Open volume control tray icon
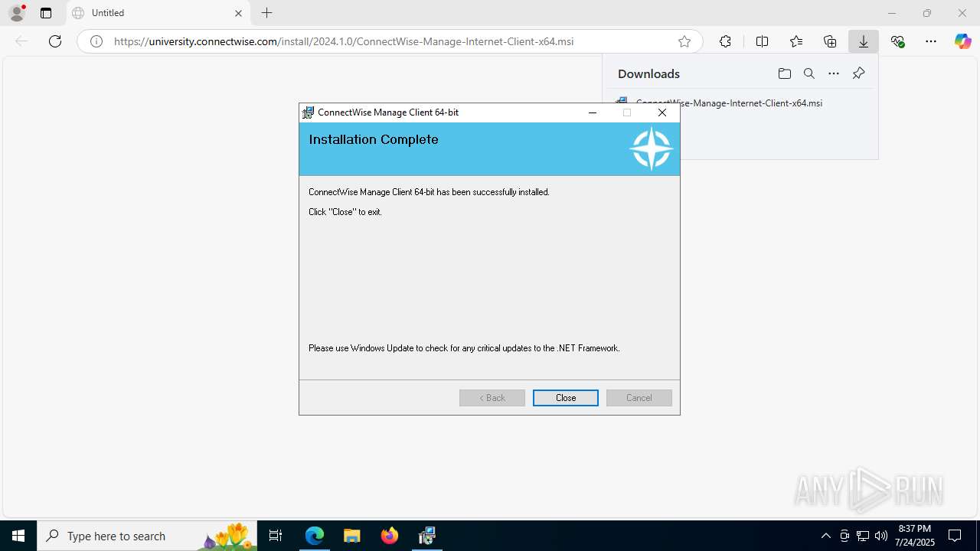Screen dimensions: 980x551 [x=881, y=536]
